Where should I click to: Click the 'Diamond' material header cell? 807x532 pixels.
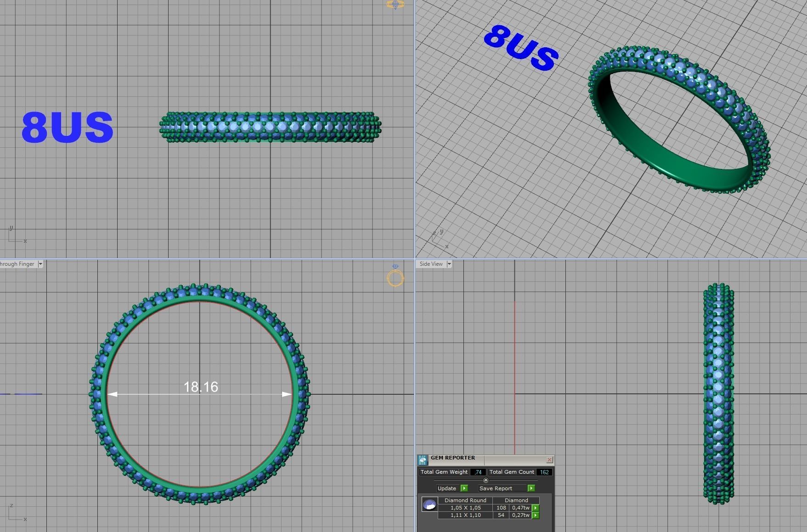[516, 500]
